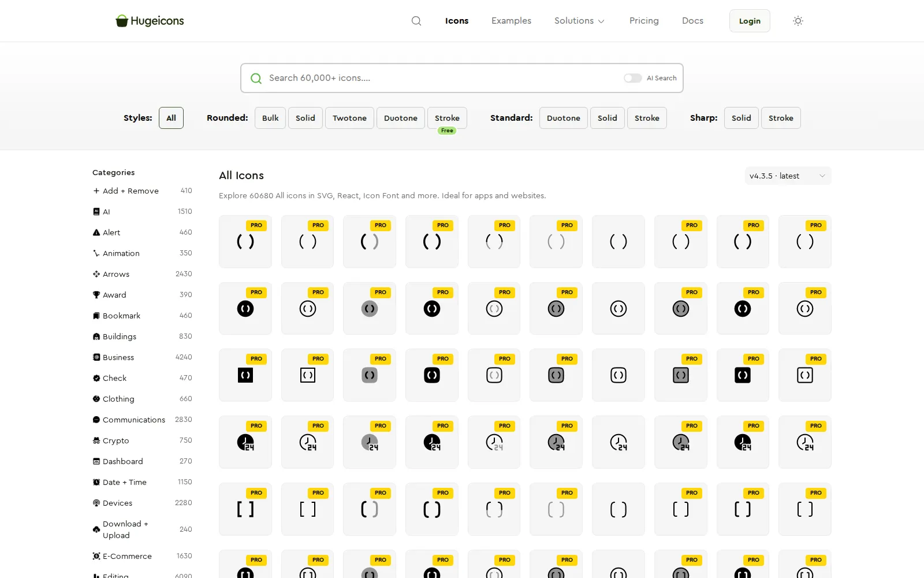Select the All styles filter
The height and width of the screenshot is (578, 924).
tap(171, 118)
